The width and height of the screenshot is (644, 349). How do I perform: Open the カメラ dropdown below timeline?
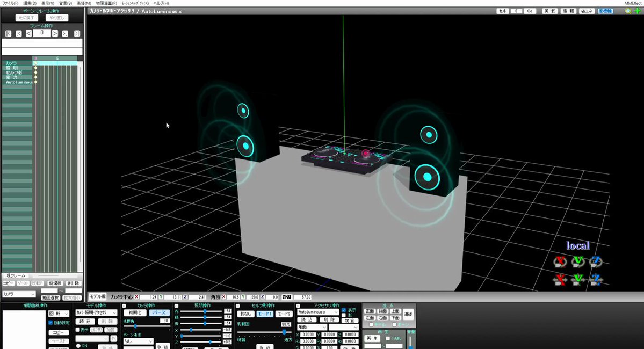point(19,294)
